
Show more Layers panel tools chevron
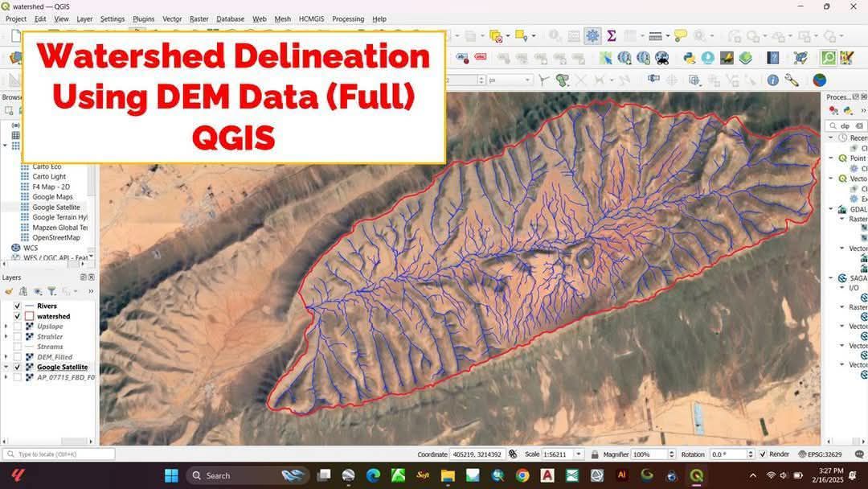click(91, 291)
